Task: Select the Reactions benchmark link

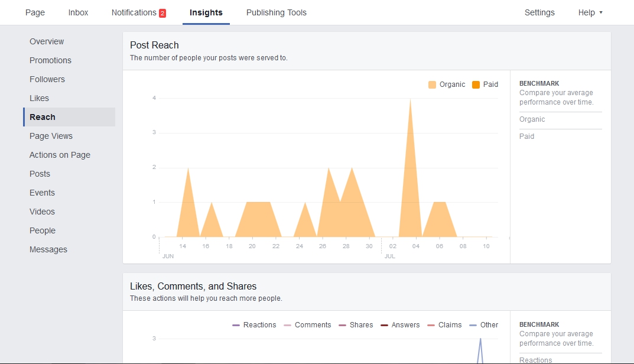Action: [x=536, y=360]
